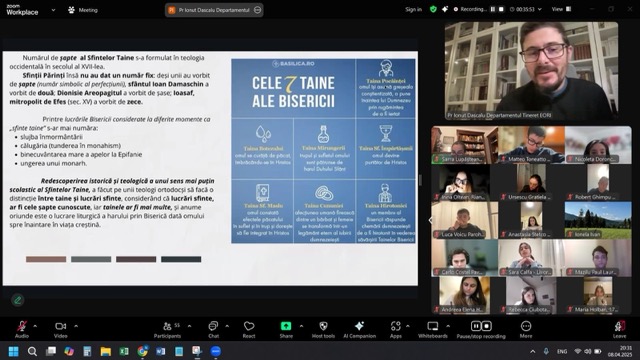Stop recording using the top bar button
Image resolution: width=640 pixels, height=360 pixels.
point(501,9)
